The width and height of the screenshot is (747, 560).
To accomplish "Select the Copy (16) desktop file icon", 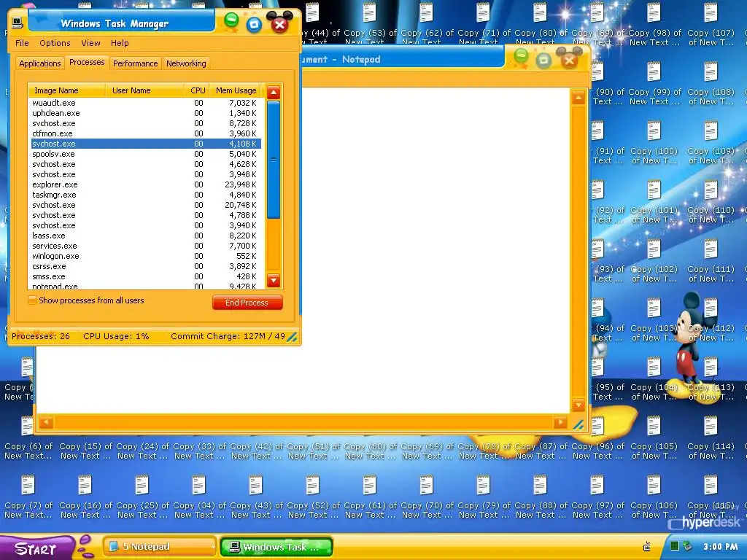I will [x=85, y=485].
